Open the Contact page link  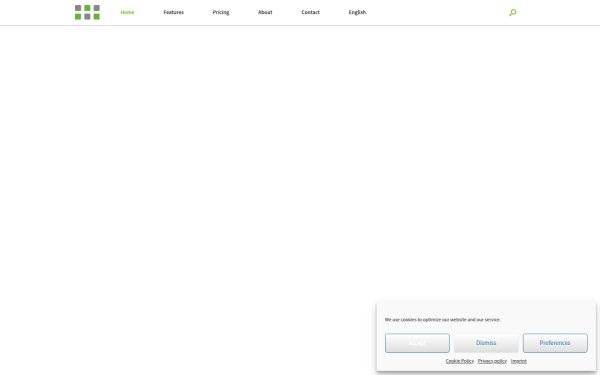click(310, 12)
